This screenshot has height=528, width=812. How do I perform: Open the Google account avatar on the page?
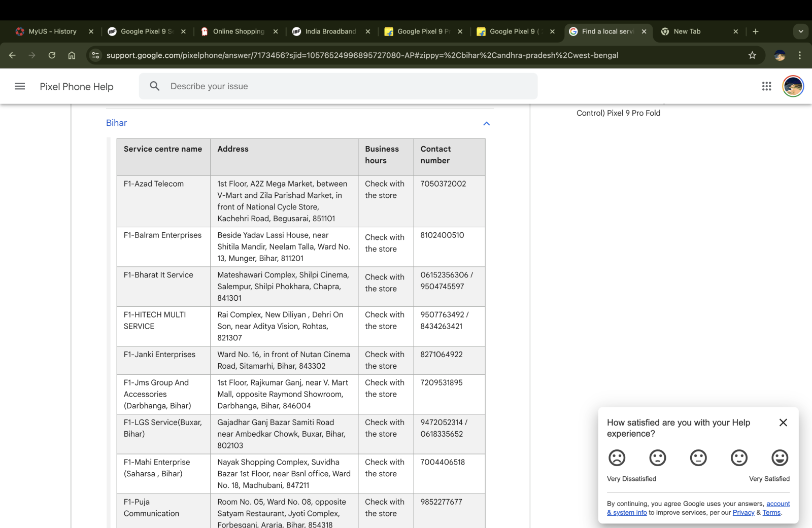pyautogui.click(x=793, y=86)
